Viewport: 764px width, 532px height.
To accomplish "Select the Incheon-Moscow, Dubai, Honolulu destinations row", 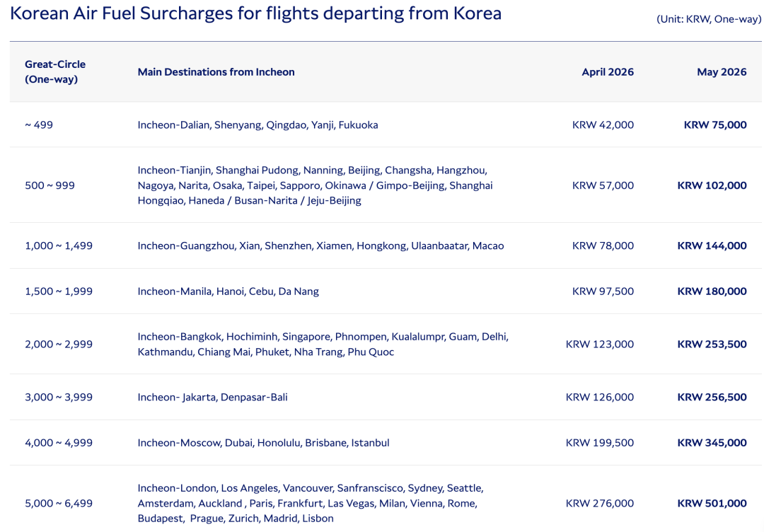I will pyautogui.click(x=263, y=443).
